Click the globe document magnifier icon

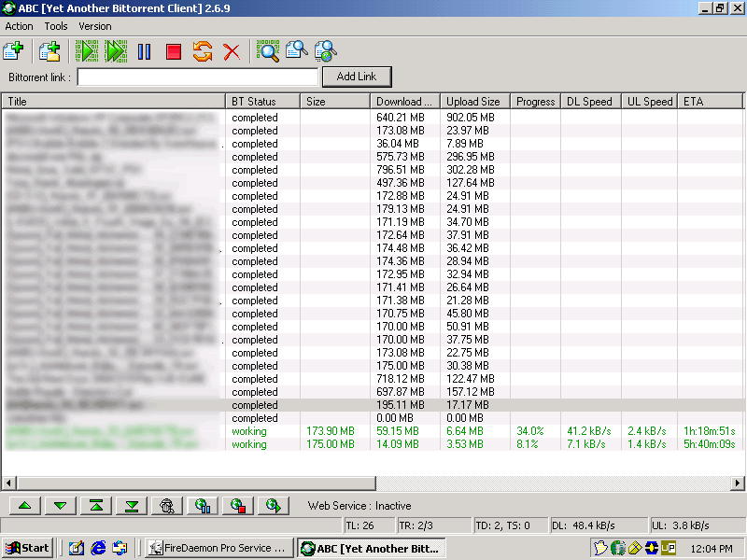coord(326,51)
